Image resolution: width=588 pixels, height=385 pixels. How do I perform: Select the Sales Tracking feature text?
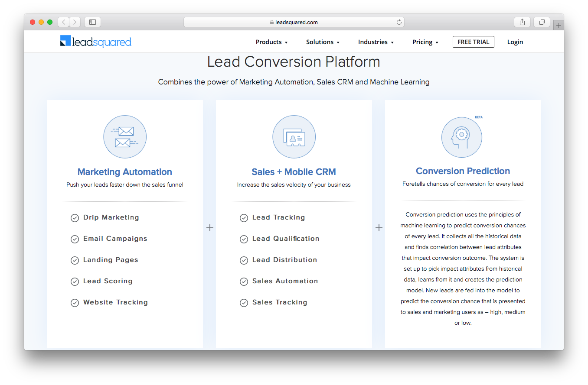tap(280, 302)
